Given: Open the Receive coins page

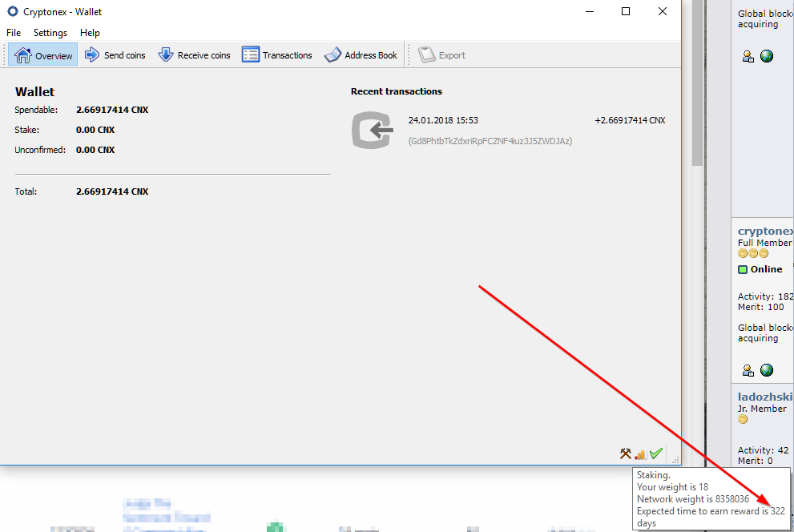Looking at the screenshot, I should 194,54.
